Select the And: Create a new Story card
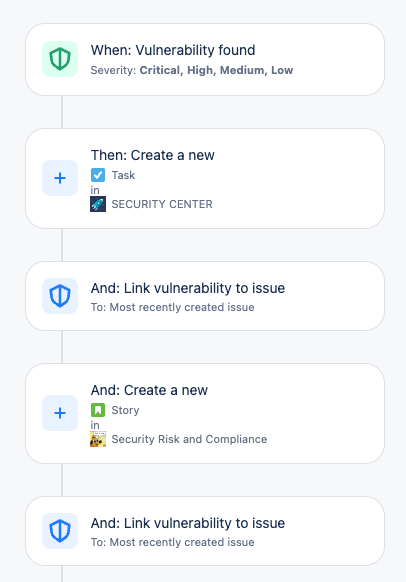This screenshot has width=406, height=582. (205, 413)
